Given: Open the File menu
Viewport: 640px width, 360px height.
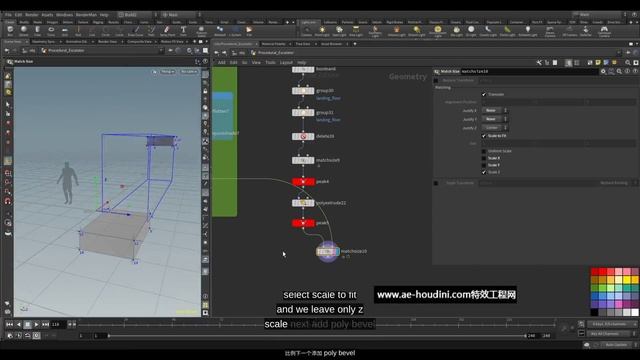Looking at the screenshot, I should coord(8,15).
